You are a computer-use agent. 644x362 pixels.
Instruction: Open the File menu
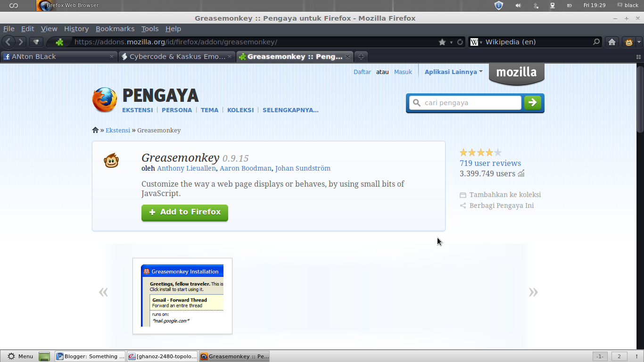click(8, 29)
